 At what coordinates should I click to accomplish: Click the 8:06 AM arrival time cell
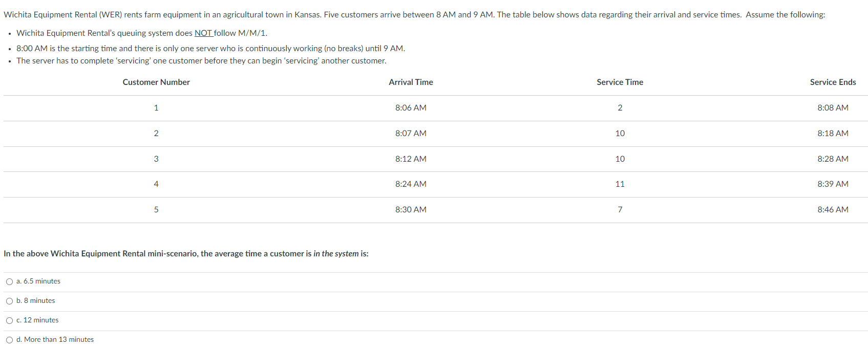(x=411, y=108)
